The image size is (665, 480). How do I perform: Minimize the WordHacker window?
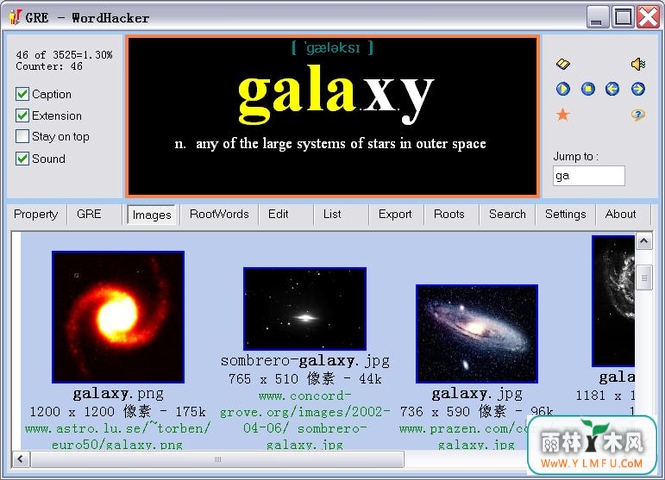tap(597, 17)
